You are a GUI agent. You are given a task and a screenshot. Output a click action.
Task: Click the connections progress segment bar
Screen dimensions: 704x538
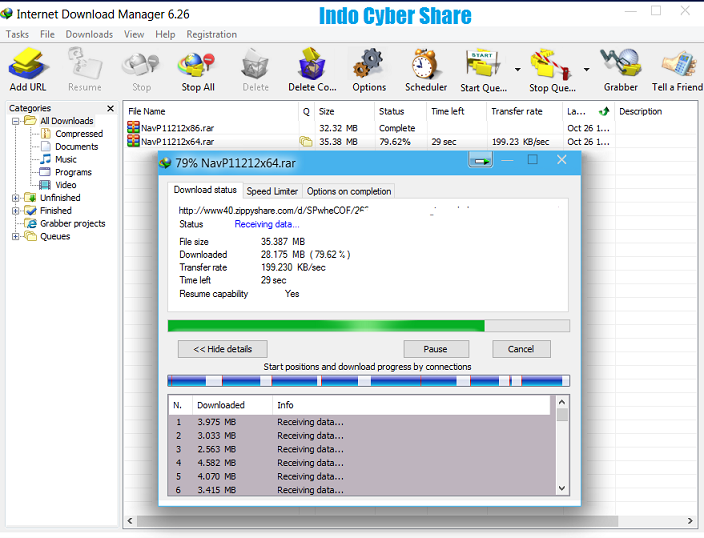[368, 381]
